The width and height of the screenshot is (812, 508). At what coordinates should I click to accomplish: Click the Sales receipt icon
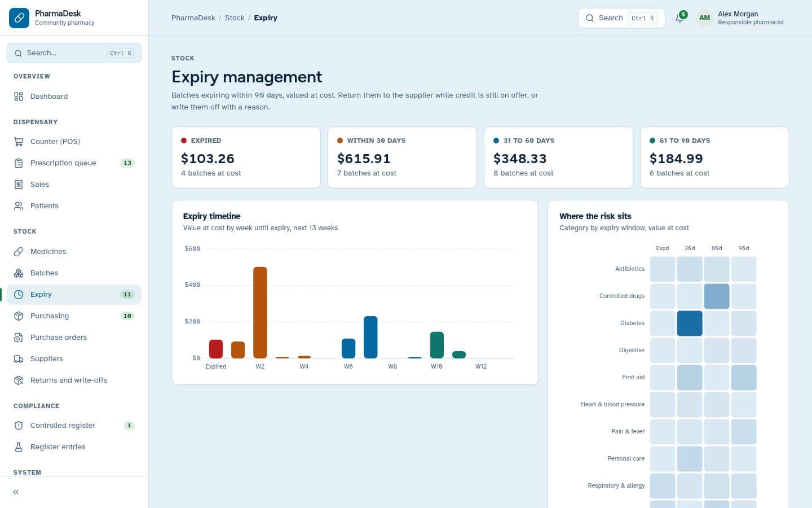pos(19,185)
